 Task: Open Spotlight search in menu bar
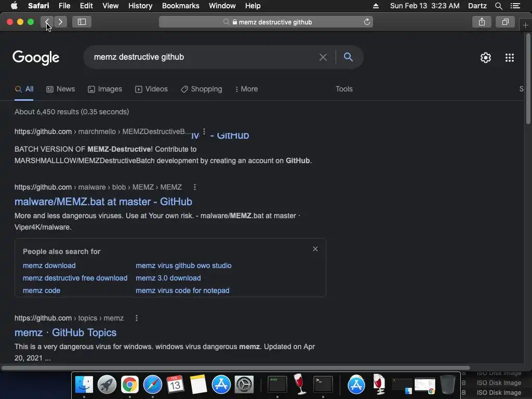point(498,6)
